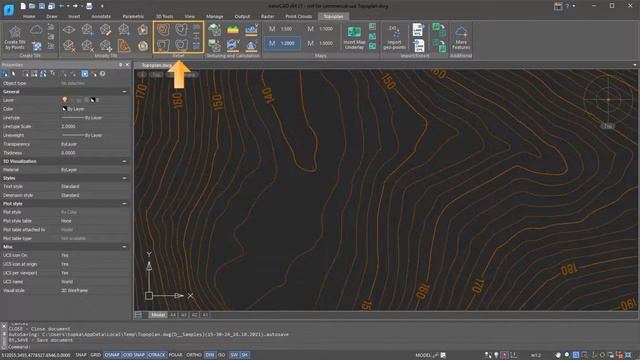Screen dimensions: 640x360
Task: Click the color gradient elevation icon
Action: click(233, 29)
